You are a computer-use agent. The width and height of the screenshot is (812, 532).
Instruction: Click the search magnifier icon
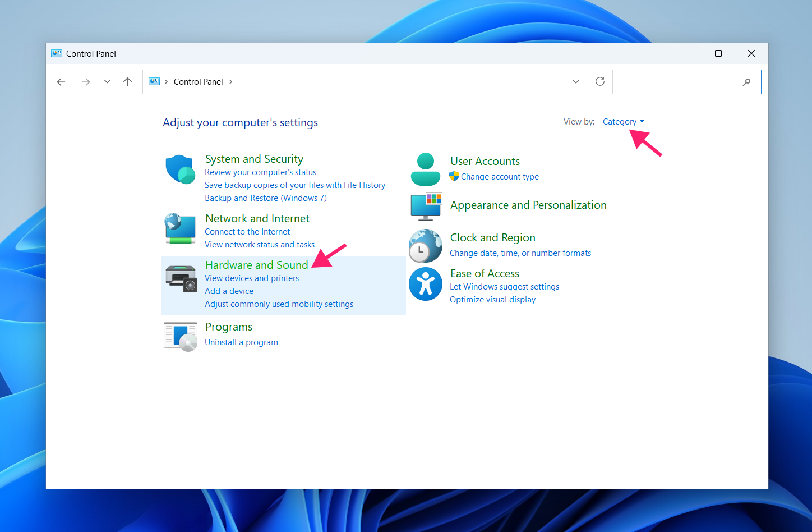(746, 82)
